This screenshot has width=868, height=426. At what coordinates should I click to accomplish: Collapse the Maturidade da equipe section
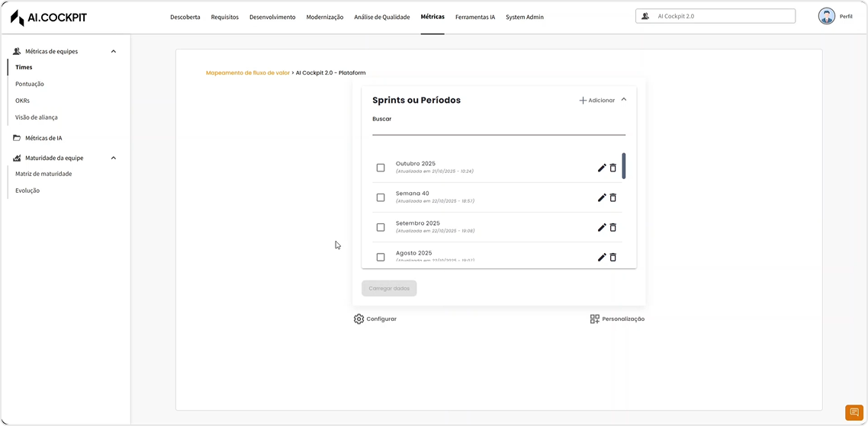tap(114, 158)
